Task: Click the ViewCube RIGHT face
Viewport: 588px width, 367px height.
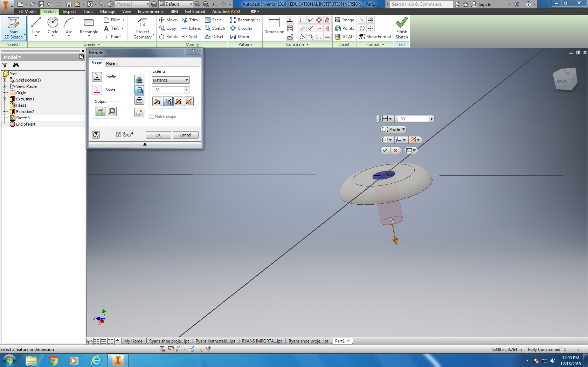Action: 562,82
